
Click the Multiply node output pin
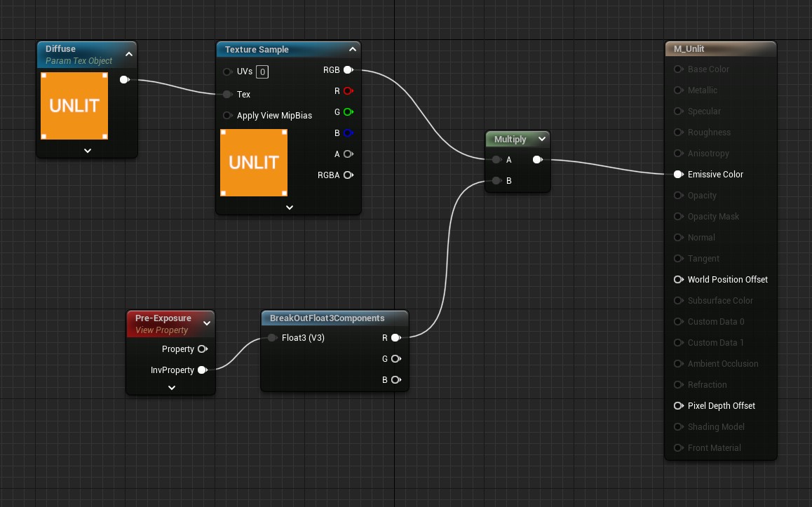537,160
